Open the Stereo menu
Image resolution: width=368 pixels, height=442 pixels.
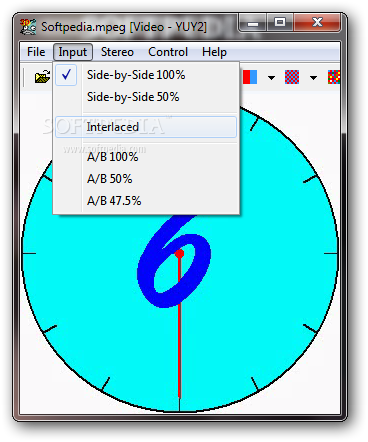coord(117,52)
